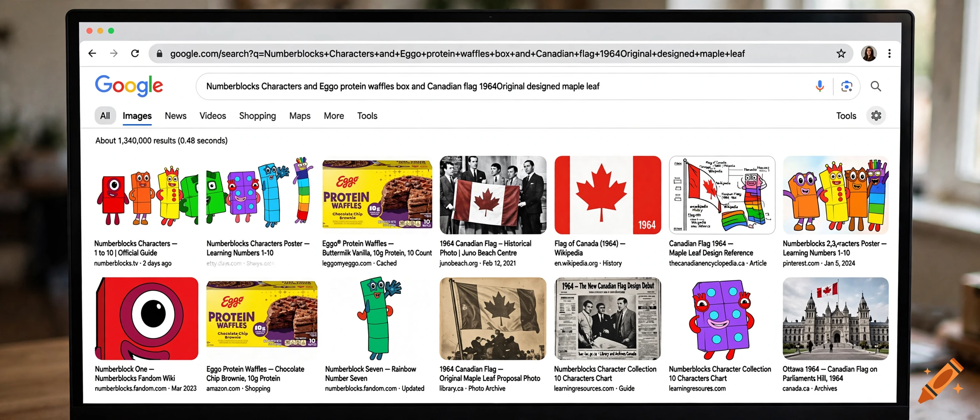Reload the current page
This screenshot has height=420, width=980.
coord(135,53)
